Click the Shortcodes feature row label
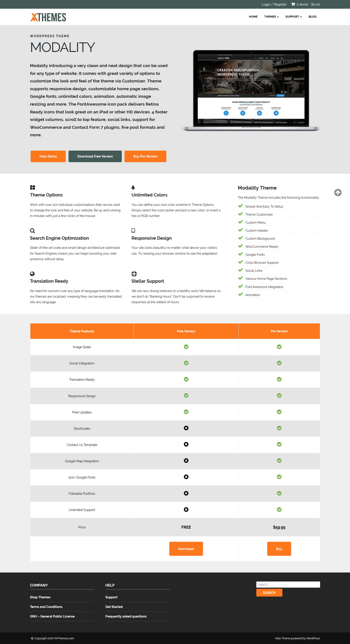 pos(82,429)
